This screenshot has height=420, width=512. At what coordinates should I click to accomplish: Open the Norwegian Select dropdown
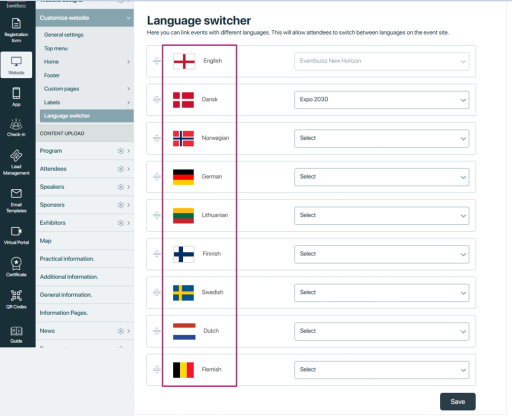(x=381, y=138)
